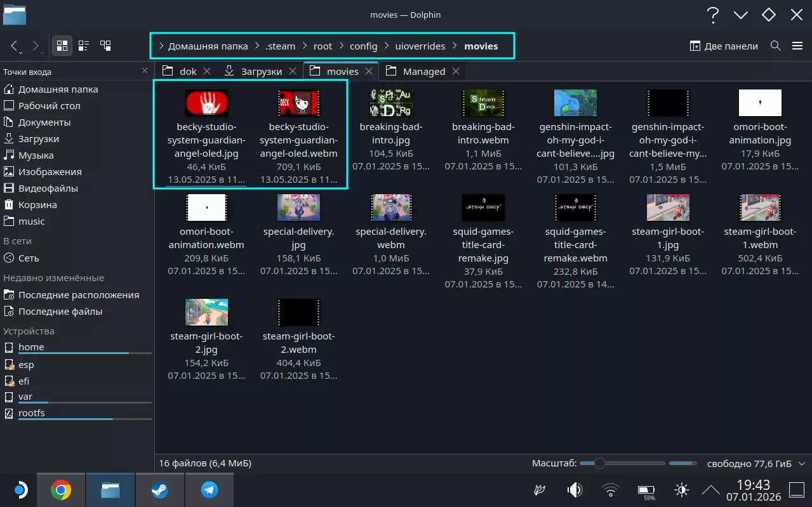Image resolution: width=812 pixels, height=507 pixels.
Task: Adjust the Масштаб zoom slider
Action: 622,463
